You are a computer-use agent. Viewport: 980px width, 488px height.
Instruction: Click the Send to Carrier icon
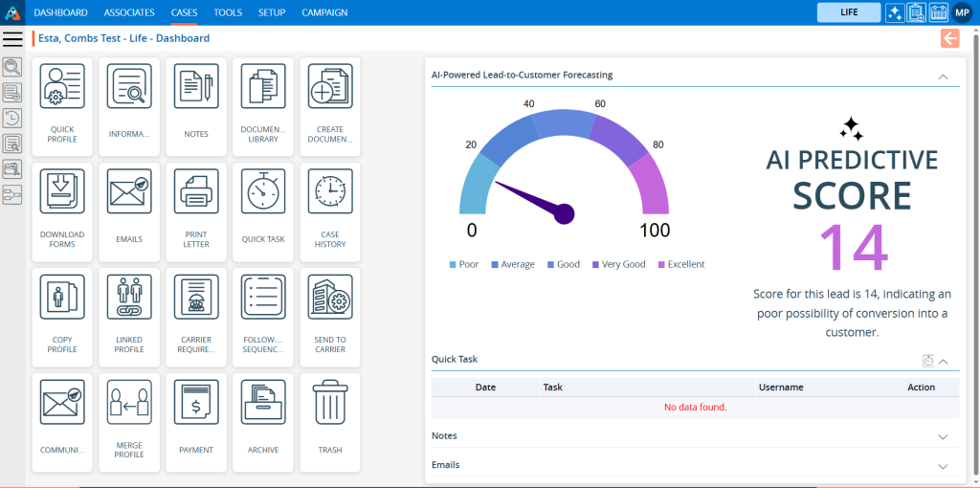click(x=330, y=297)
